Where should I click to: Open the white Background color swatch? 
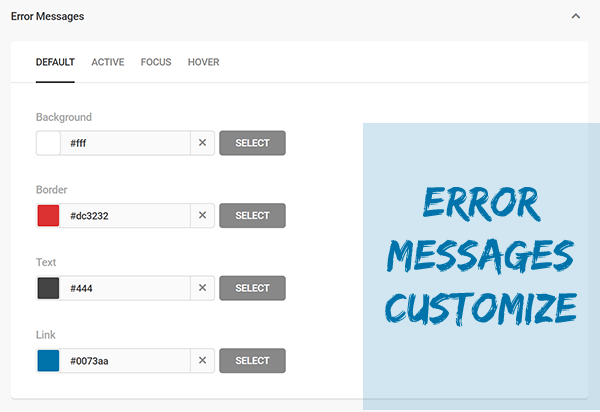48,143
